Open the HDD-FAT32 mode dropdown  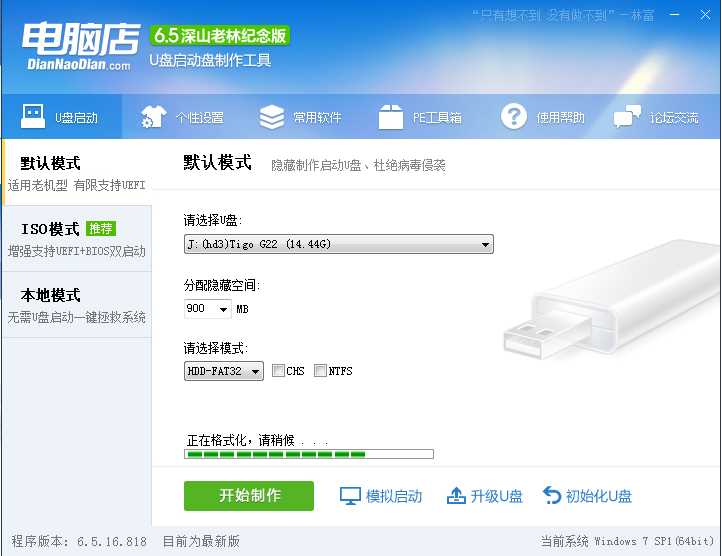[x=255, y=371]
